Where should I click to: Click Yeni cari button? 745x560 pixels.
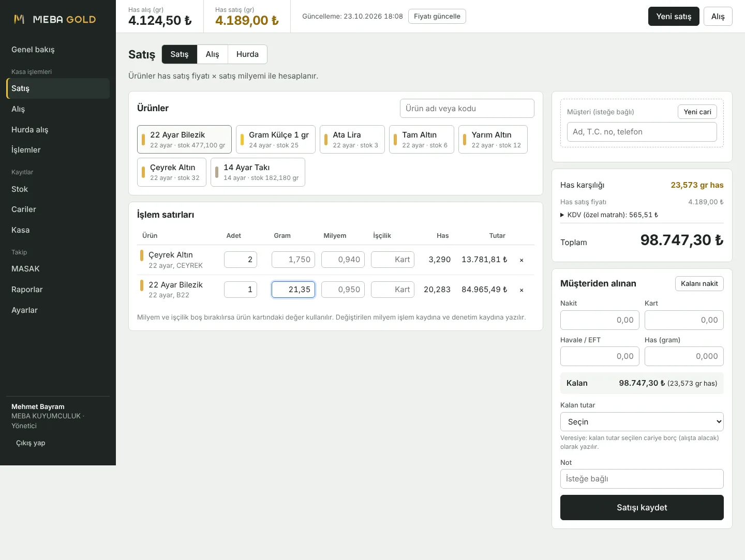pyautogui.click(x=697, y=112)
